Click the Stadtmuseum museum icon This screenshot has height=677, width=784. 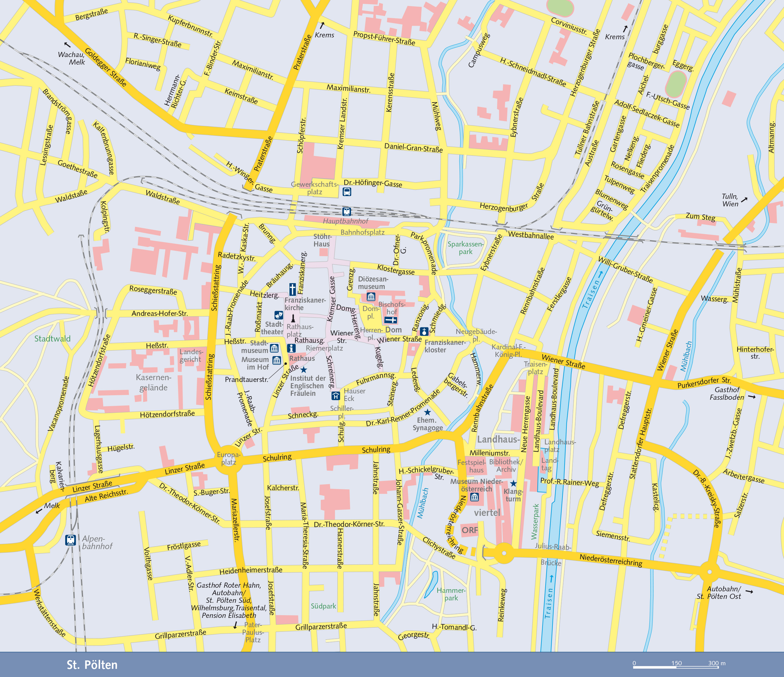coord(274,348)
